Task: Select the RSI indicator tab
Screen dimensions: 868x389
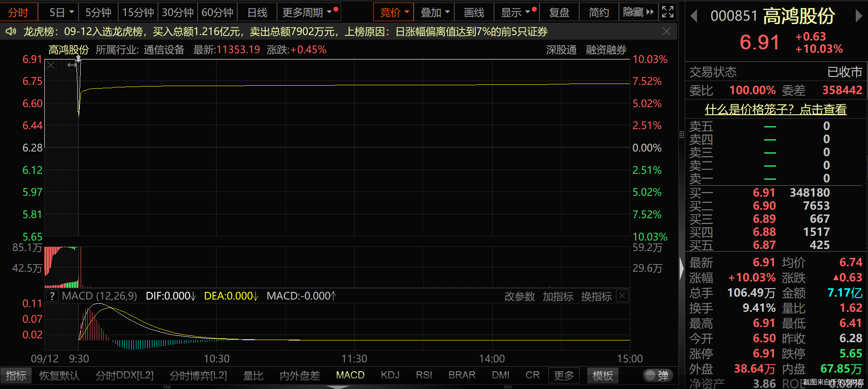Action: pos(424,375)
